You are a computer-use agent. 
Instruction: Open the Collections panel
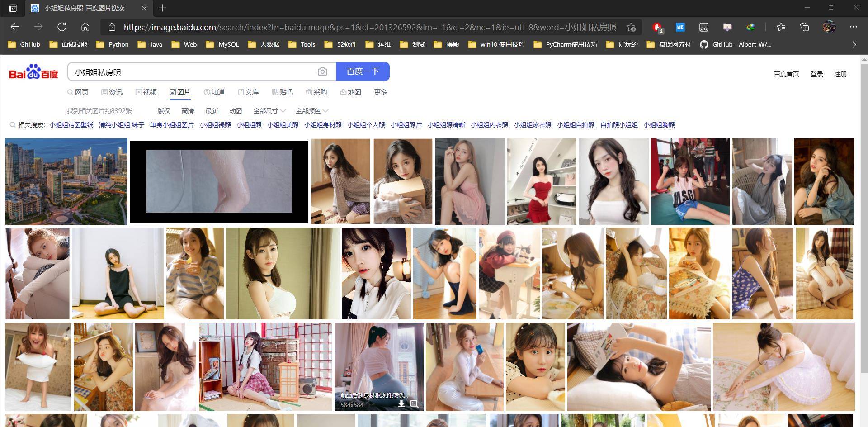805,27
